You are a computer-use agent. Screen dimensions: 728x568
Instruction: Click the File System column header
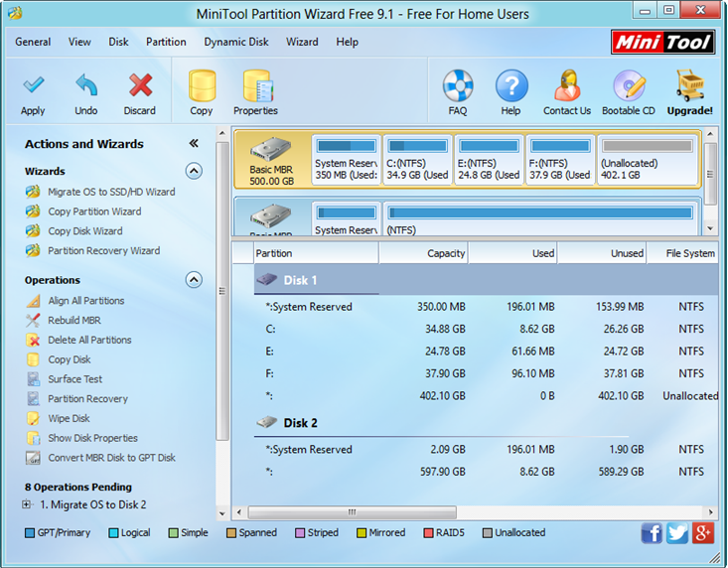[x=682, y=253]
